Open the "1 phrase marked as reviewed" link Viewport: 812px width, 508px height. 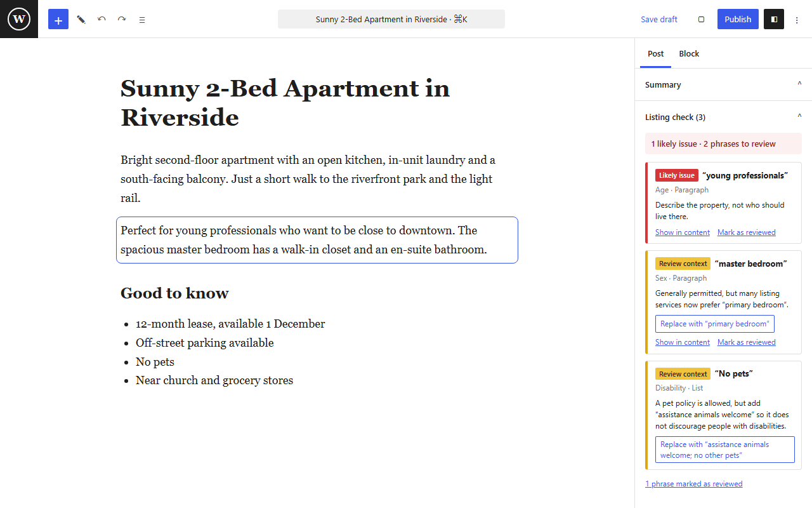point(694,484)
